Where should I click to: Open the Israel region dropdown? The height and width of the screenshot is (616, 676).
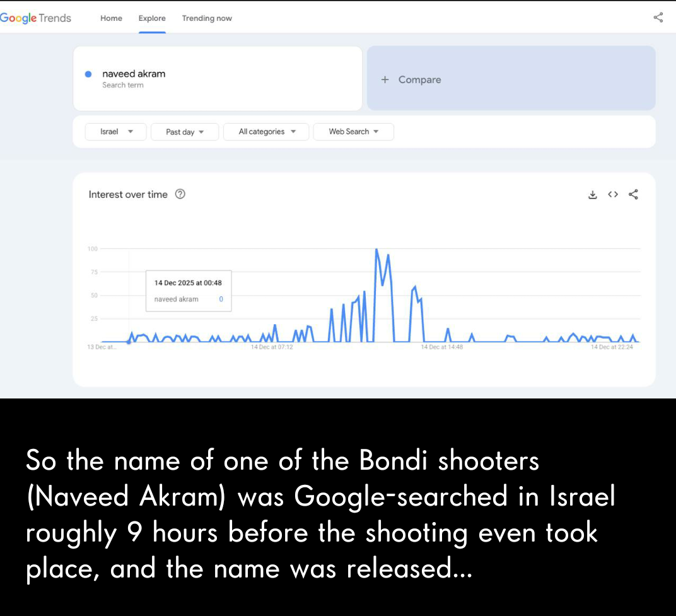116,132
